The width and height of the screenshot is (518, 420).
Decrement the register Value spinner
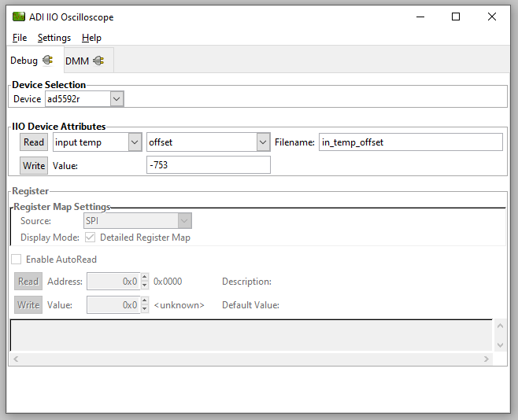click(x=144, y=309)
